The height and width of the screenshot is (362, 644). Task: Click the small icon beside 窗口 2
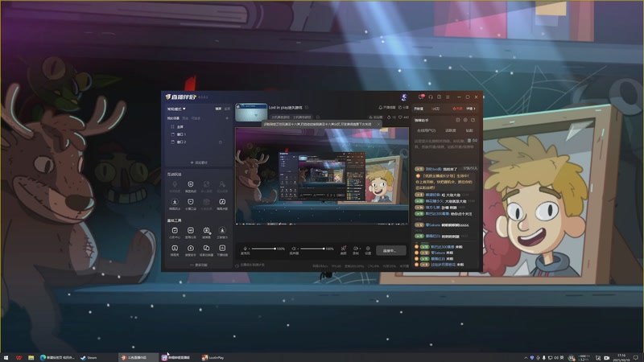(221, 142)
